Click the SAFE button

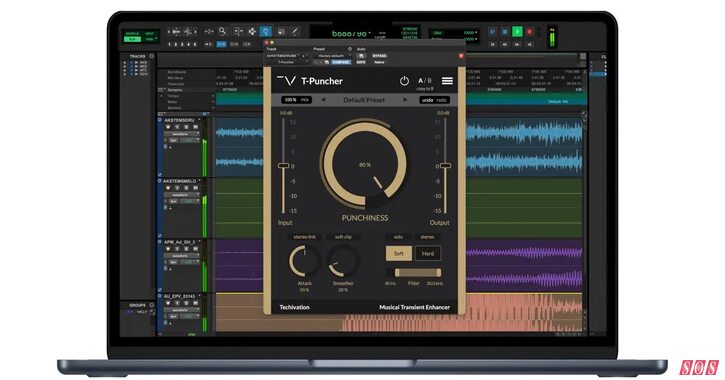(361, 62)
